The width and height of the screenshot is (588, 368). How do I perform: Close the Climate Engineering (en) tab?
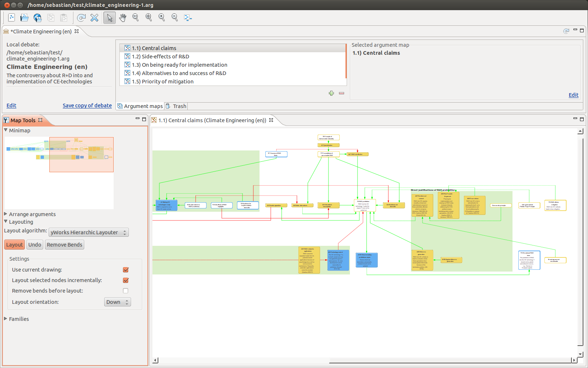pyautogui.click(x=77, y=31)
